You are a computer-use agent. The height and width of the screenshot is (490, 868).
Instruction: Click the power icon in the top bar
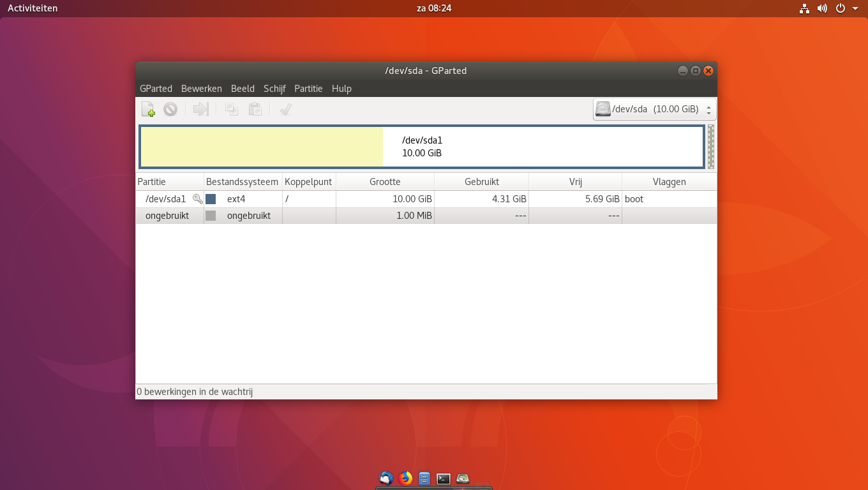pos(841,8)
